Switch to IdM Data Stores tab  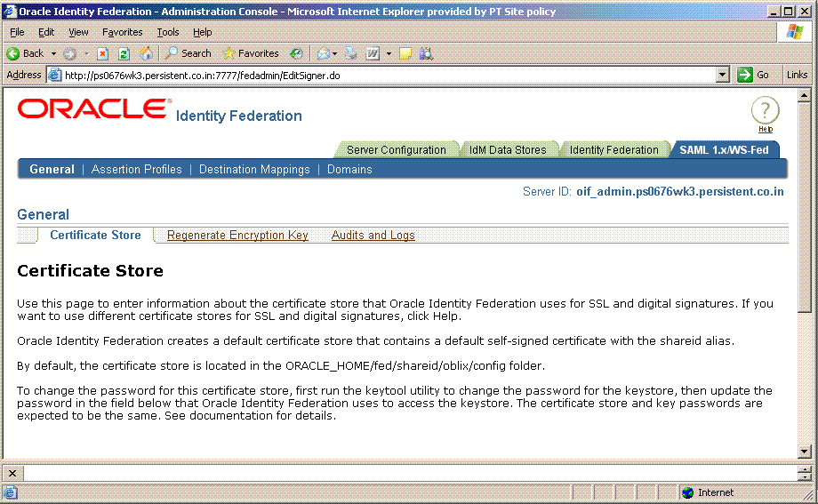click(508, 149)
